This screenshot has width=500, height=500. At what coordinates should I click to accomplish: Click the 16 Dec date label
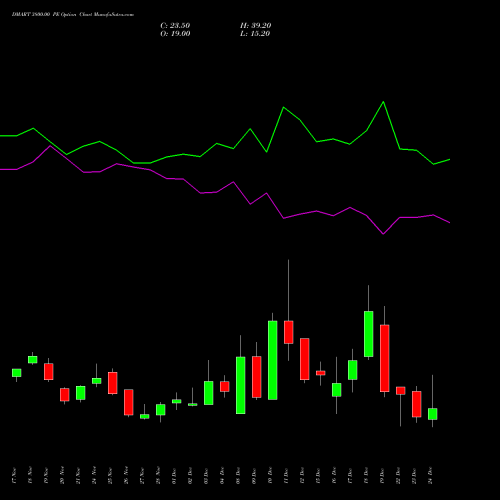coord(334,476)
